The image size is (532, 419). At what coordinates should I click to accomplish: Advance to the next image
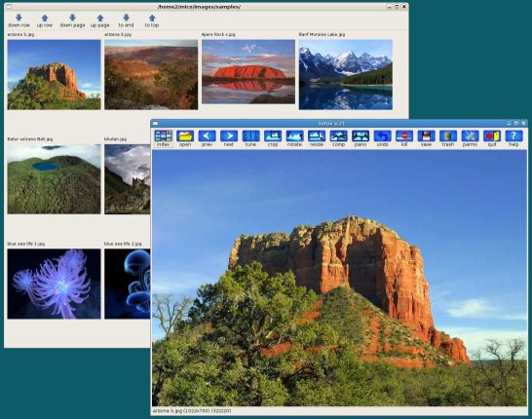tap(229, 138)
